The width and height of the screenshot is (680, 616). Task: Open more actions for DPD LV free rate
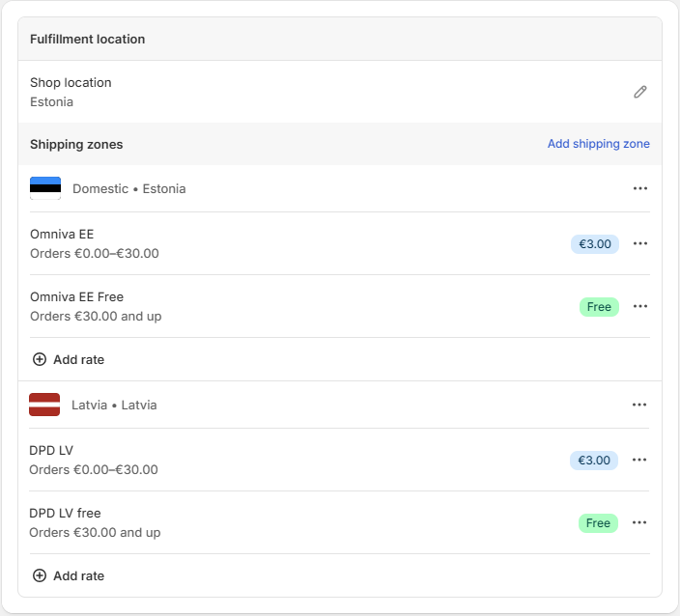click(x=639, y=522)
